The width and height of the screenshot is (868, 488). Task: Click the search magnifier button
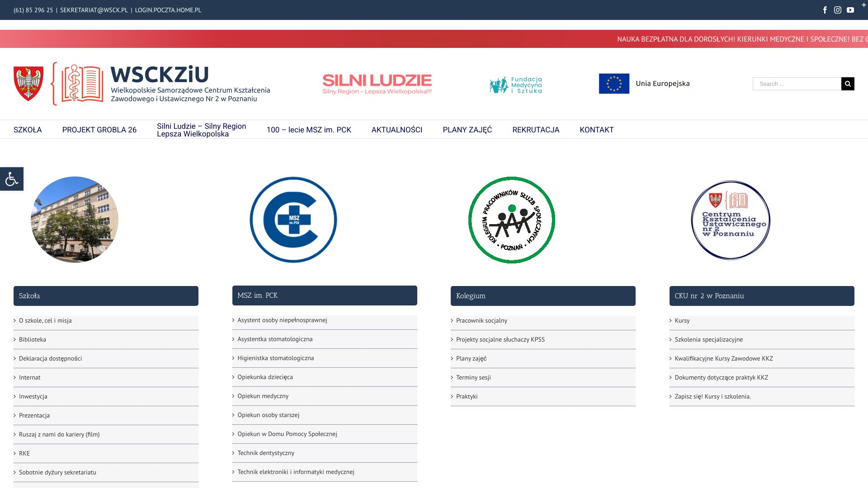click(848, 84)
